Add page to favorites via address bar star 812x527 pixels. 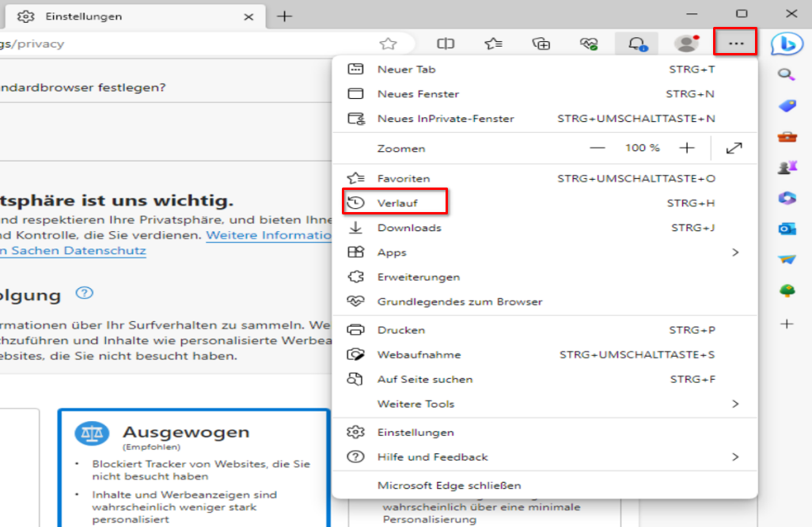coord(388,44)
